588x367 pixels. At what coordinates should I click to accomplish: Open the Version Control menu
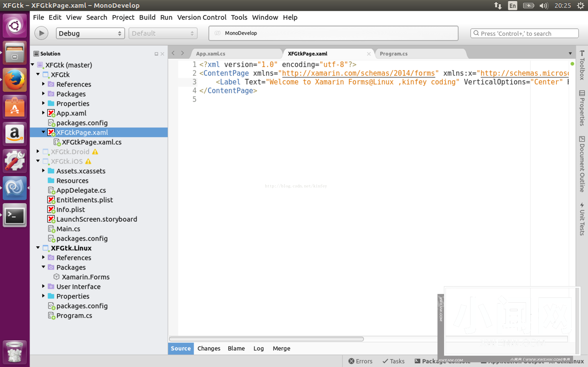pyautogui.click(x=202, y=17)
